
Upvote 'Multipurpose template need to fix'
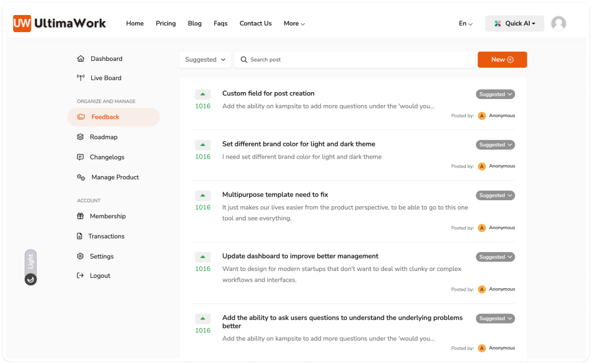coord(202,196)
